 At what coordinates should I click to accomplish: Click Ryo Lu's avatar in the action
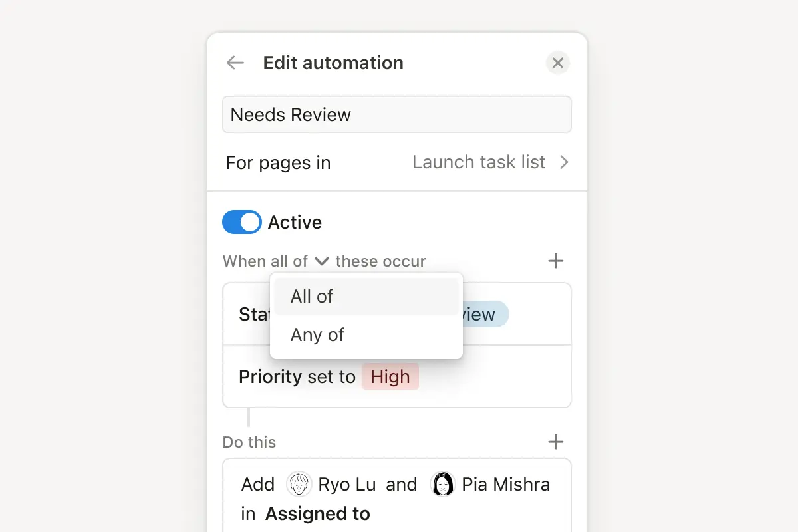(x=299, y=484)
